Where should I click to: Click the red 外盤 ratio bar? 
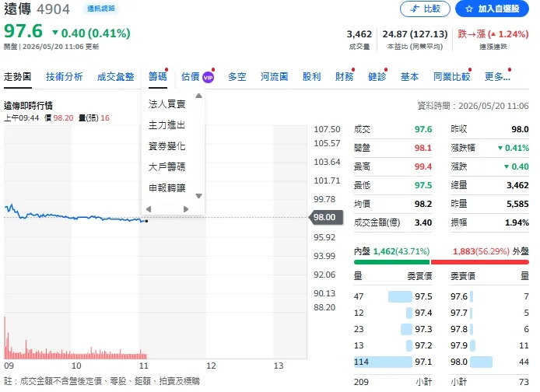click(x=480, y=262)
